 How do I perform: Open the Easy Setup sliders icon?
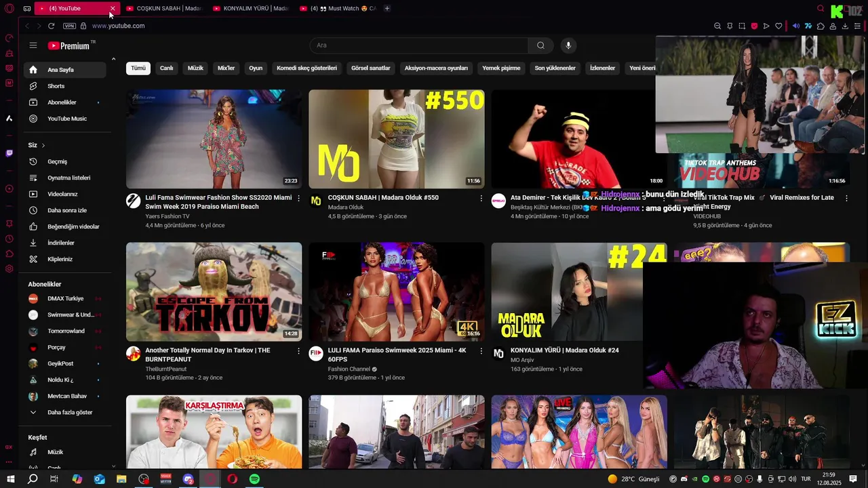click(858, 26)
